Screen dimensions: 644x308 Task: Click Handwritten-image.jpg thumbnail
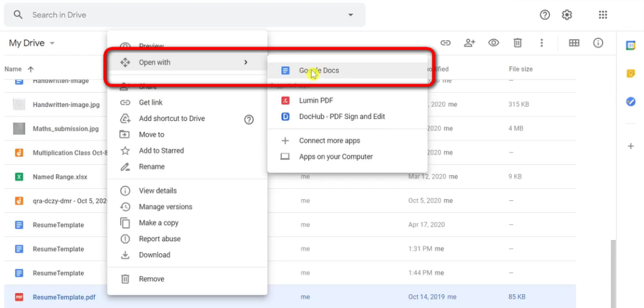tap(19, 105)
